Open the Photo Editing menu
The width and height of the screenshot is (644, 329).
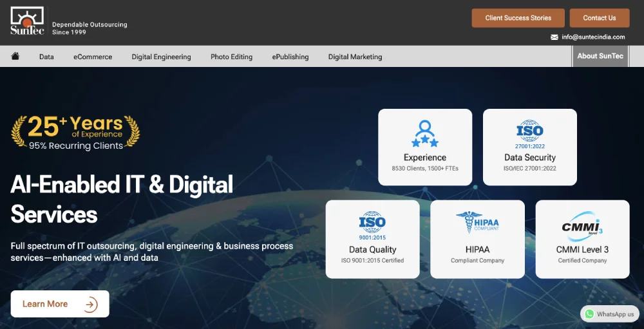coord(231,57)
